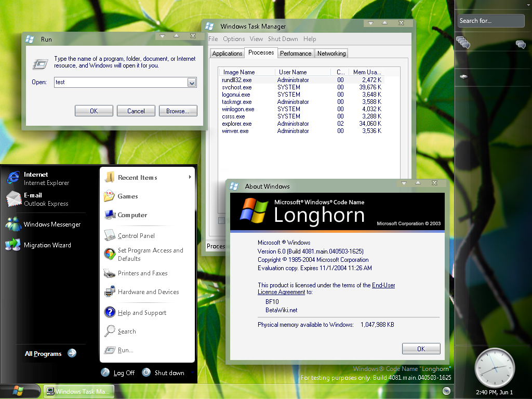Select the explorer.exe process row
Screen dimensions: 532x399
pos(237,124)
